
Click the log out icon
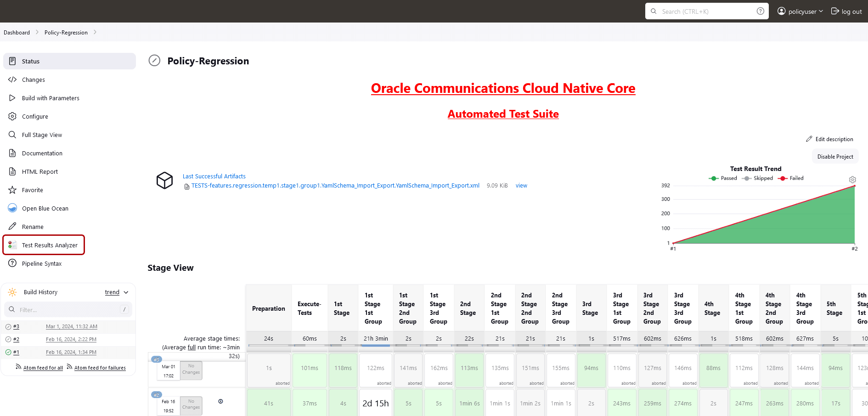835,11
